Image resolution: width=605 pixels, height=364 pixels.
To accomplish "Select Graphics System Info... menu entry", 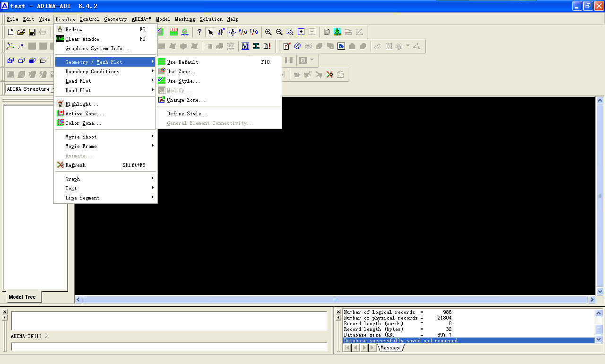I will pos(105,48).
